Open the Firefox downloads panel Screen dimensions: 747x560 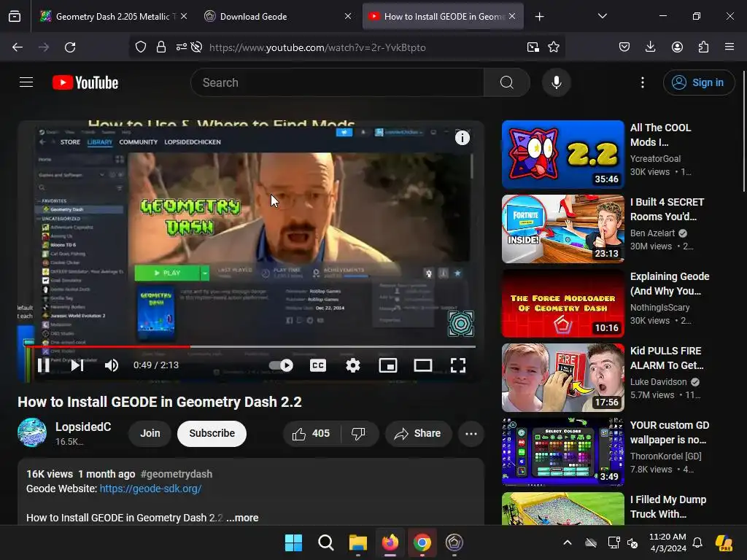pos(650,47)
